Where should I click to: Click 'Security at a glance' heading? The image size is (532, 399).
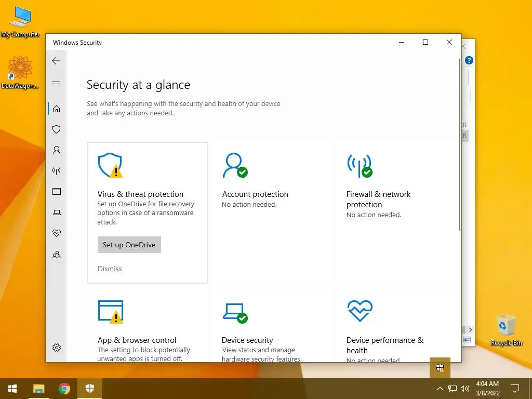138,85
